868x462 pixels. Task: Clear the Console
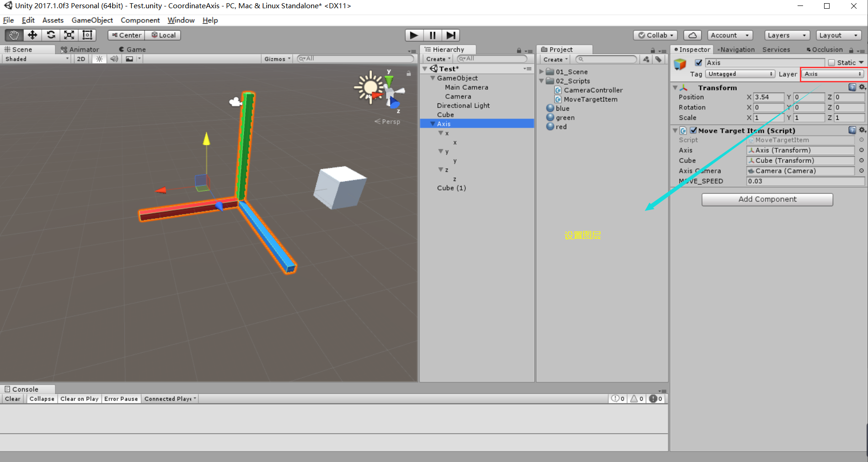[12, 399]
